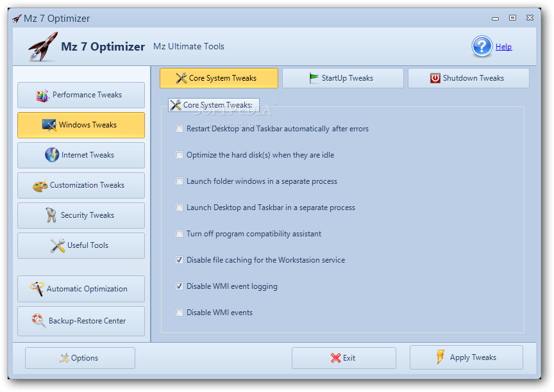Screen dimensions: 554x392
Task: Maximize the Mz 7 Optimizer window
Action: 512,18
